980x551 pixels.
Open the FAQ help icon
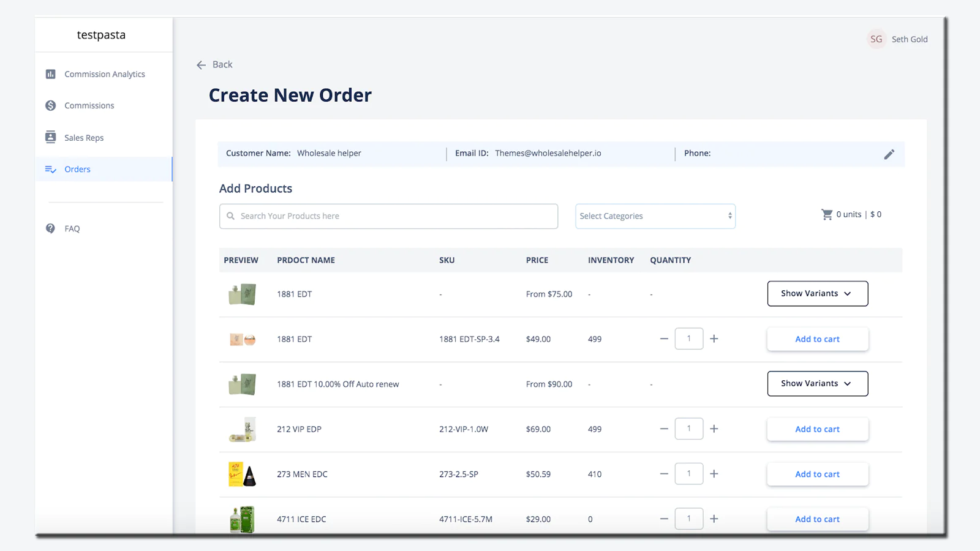click(51, 228)
